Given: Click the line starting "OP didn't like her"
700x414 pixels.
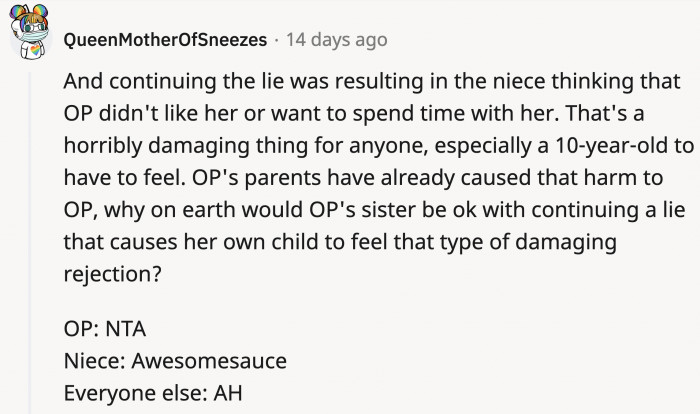Looking at the screenshot, I should 354,113.
